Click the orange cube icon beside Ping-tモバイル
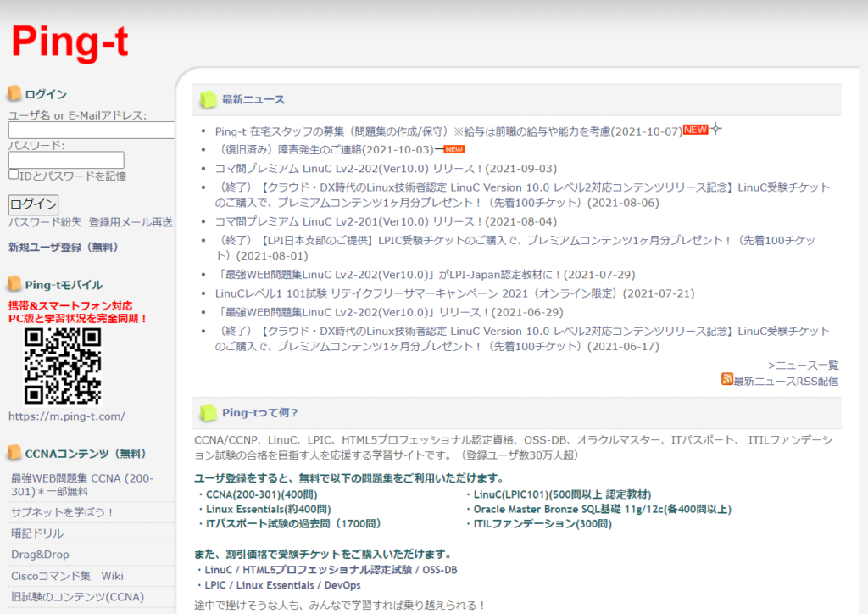 pos(14,284)
